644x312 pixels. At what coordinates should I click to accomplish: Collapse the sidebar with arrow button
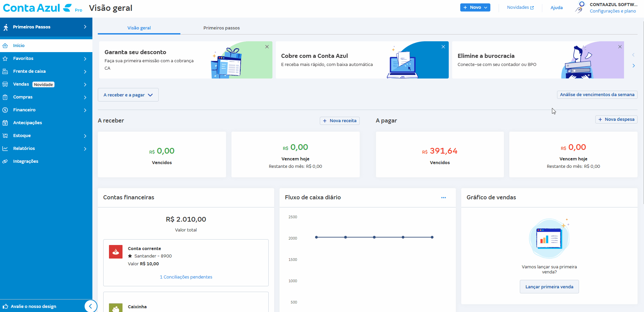(x=90, y=306)
